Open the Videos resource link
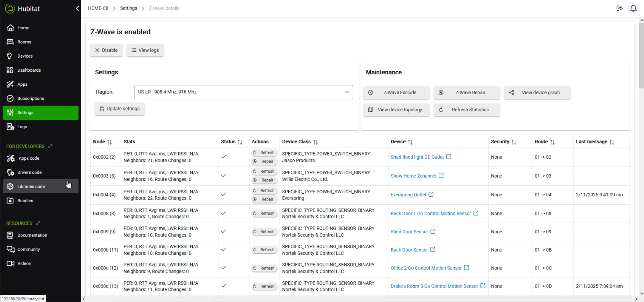The height and width of the screenshot is (302, 644). [40, 263]
